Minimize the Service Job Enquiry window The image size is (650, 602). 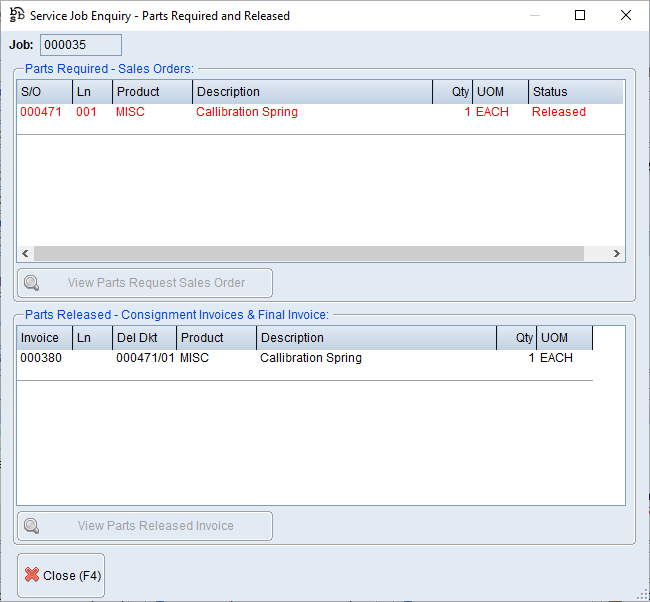click(x=536, y=16)
